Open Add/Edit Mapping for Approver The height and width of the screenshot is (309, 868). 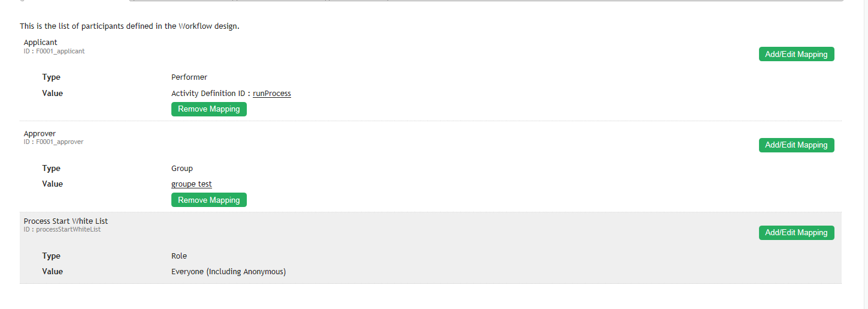pyautogui.click(x=796, y=145)
